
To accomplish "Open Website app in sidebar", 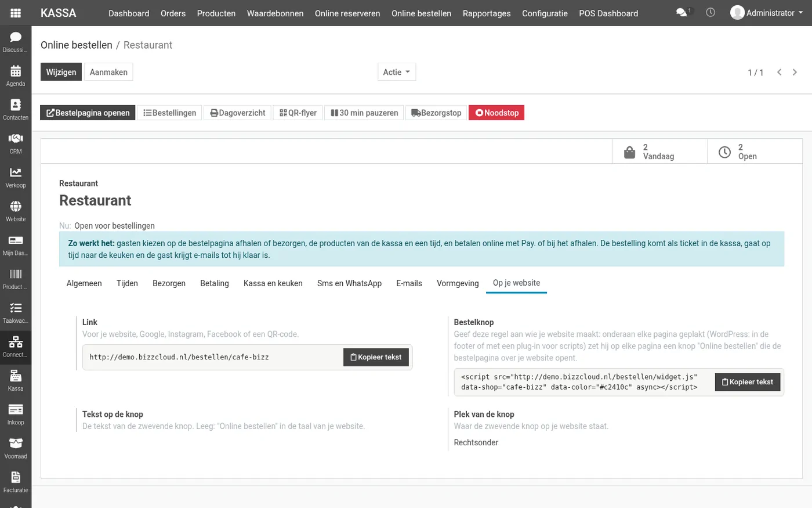I will point(16,211).
